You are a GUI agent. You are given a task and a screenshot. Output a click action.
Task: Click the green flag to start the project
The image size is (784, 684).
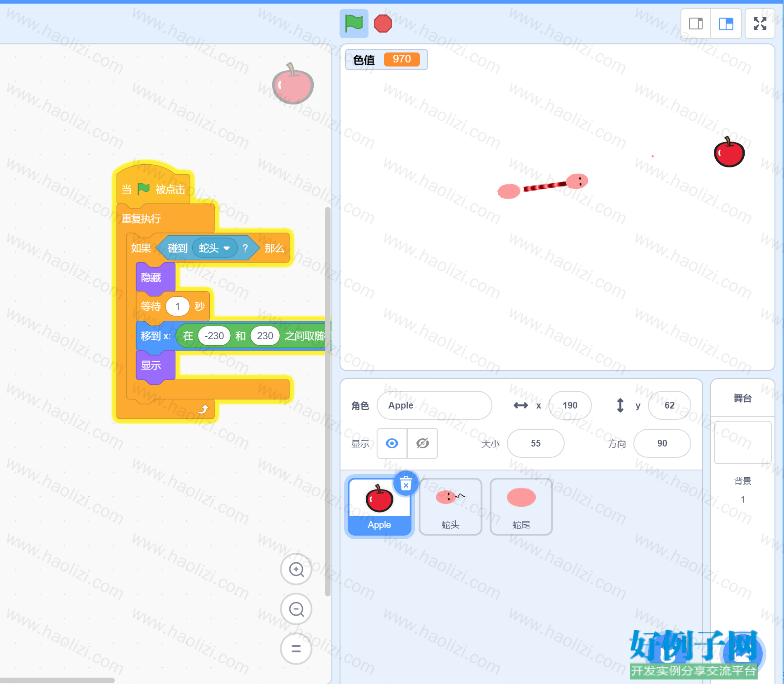[354, 23]
